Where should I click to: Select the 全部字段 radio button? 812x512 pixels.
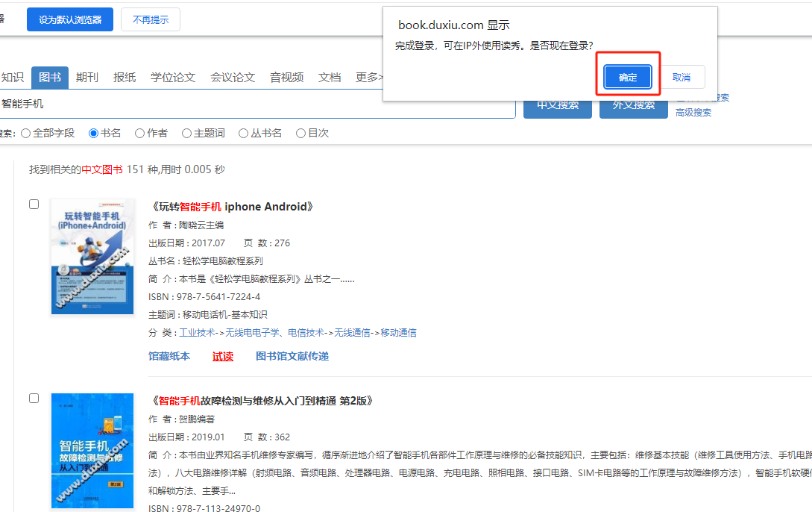tap(26, 133)
